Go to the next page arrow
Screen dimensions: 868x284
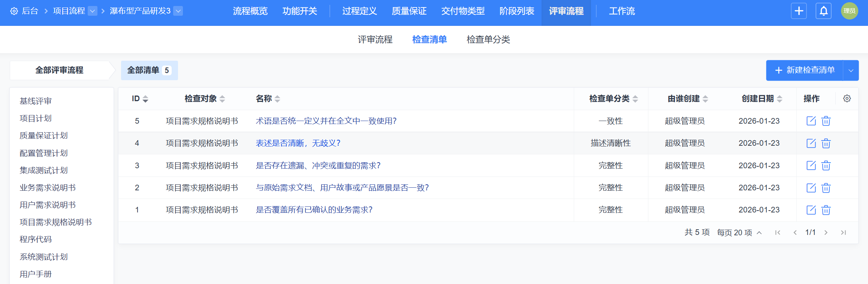click(826, 233)
